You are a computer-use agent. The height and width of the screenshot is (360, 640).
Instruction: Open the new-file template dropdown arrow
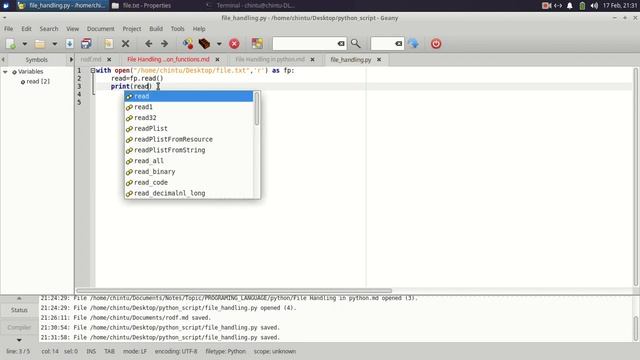tap(24, 44)
